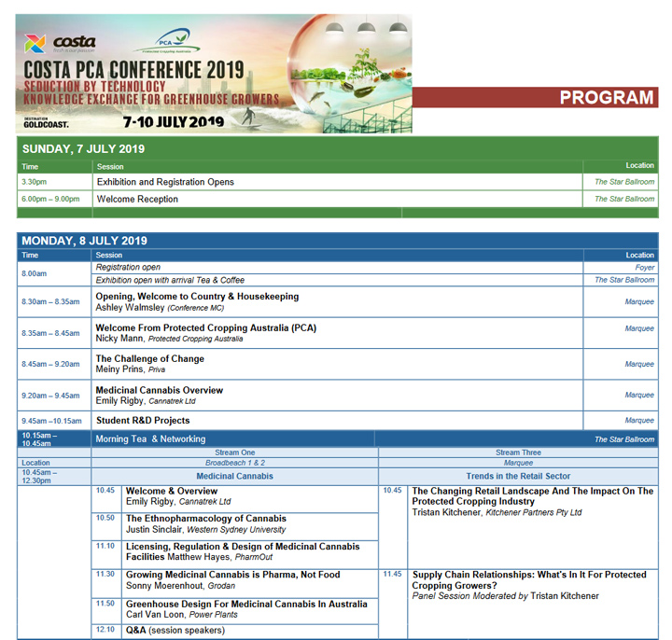672x640 pixels.
Task: Select the 'SUNDAY, 7 JULY 2019' heading
Action: 84,148
